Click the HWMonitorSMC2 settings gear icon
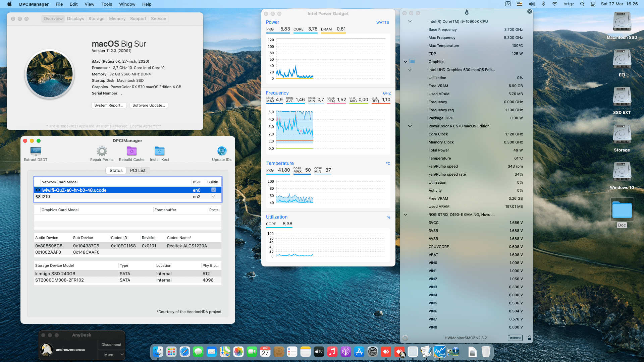This screenshot has height=362, width=644. pyautogui.click(x=405, y=338)
